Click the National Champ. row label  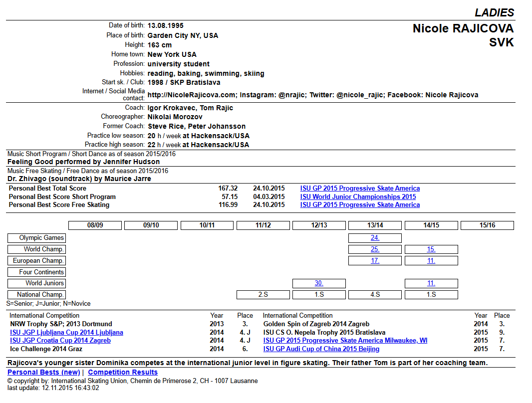point(36,295)
